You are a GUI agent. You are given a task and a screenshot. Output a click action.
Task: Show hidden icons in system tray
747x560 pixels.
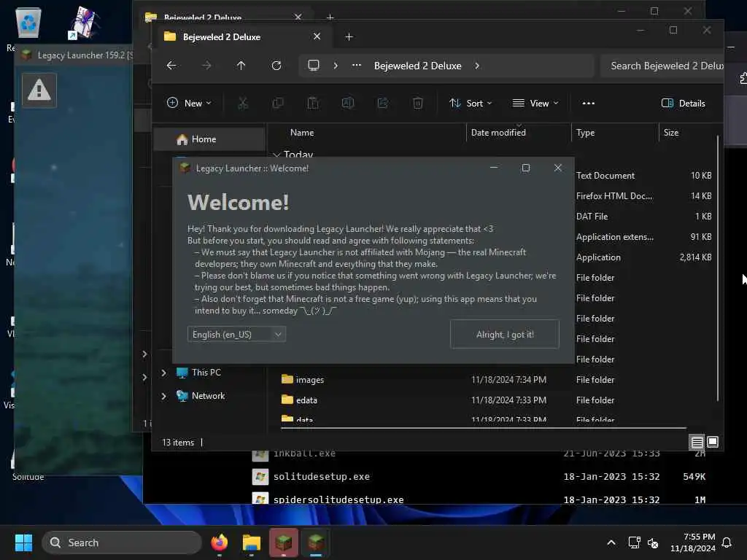pyautogui.click(x=611, y=542)
